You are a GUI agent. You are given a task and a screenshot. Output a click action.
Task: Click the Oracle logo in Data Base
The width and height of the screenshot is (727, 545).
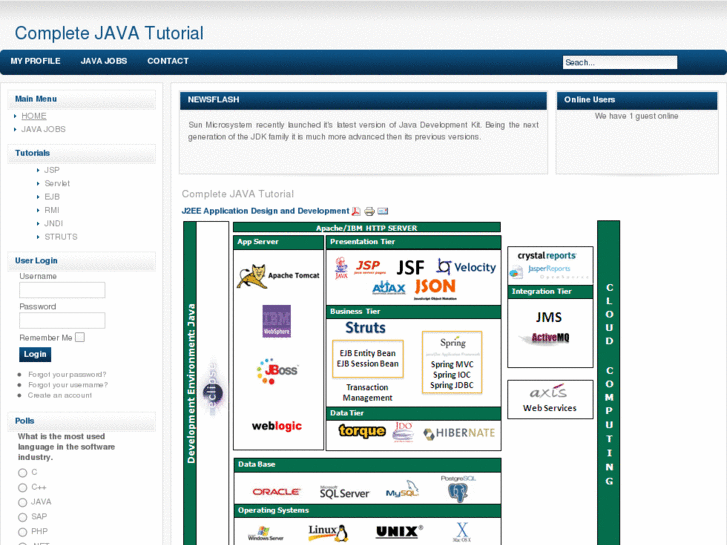276,492
